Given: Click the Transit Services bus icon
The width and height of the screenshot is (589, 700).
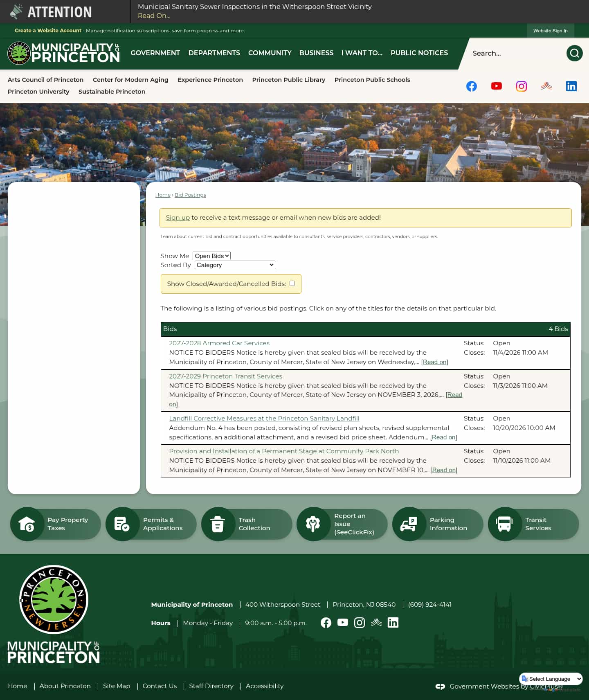Looking at the screenshot, I should [x=504, y=524].
